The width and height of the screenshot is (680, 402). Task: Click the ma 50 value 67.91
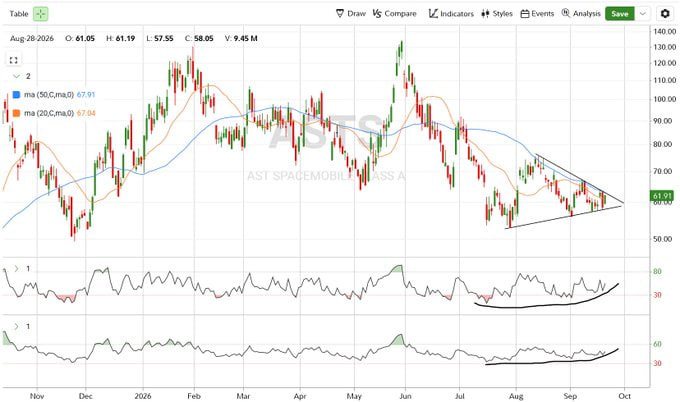[x=86, y=95]
